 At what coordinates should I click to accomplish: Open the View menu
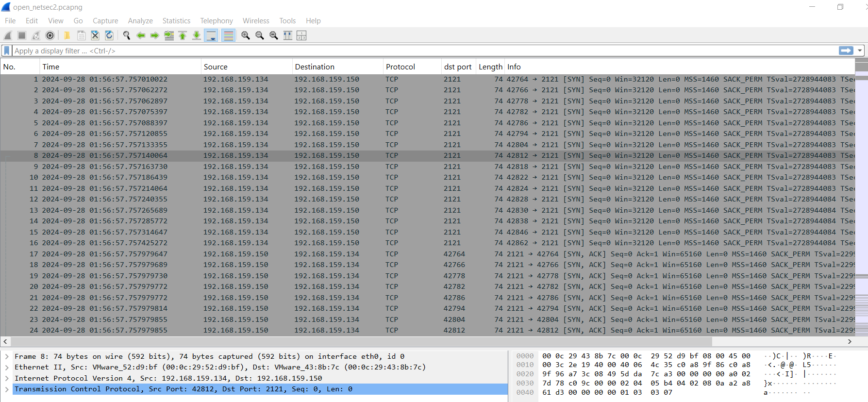coord(55,20)
